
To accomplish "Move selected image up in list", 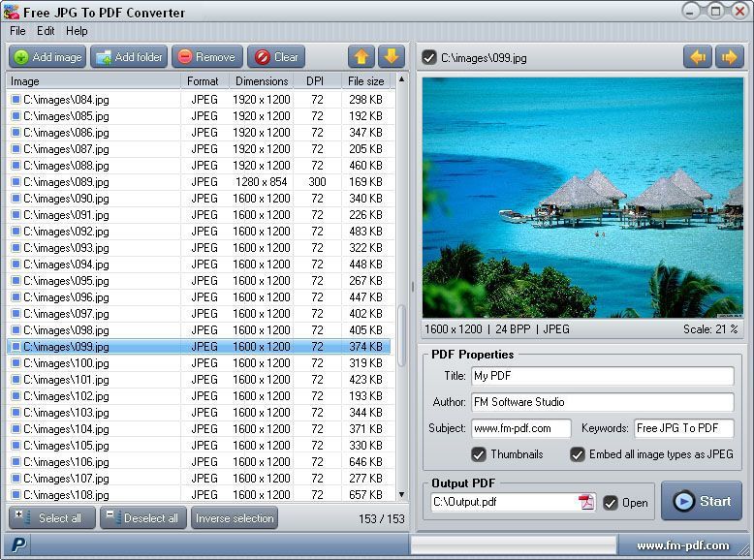I will pos(361,57).
